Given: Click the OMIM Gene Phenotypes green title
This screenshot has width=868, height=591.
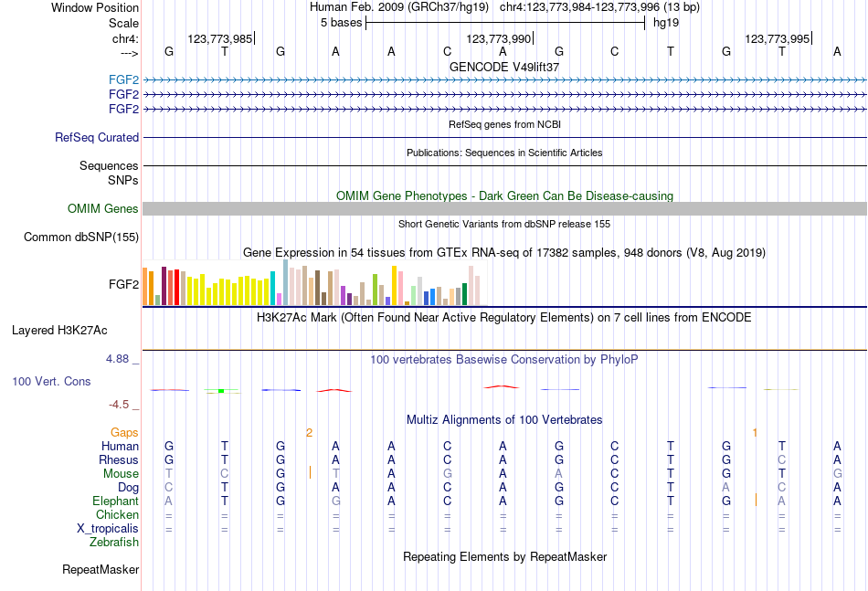Looking at the screenshot, I should tap(504, 195).
